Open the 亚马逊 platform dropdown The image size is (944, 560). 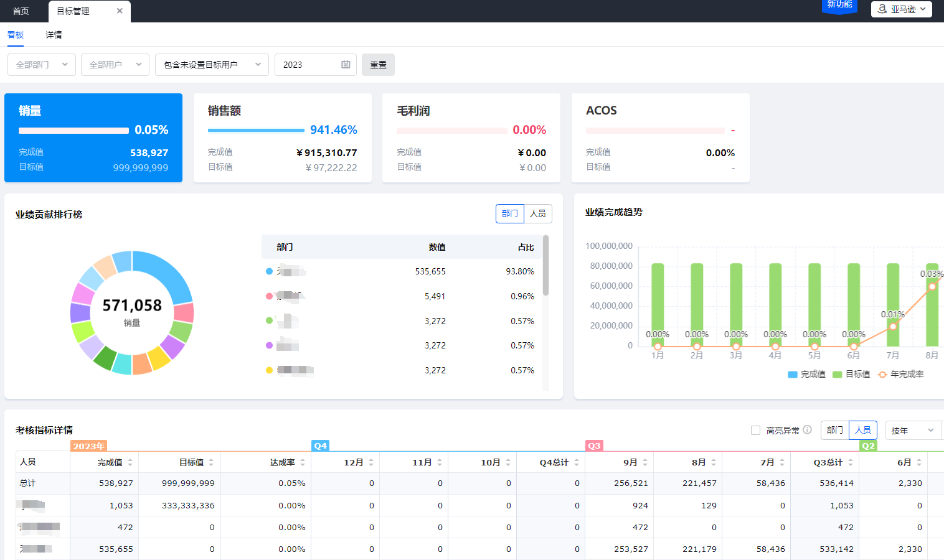pos(902,9)
